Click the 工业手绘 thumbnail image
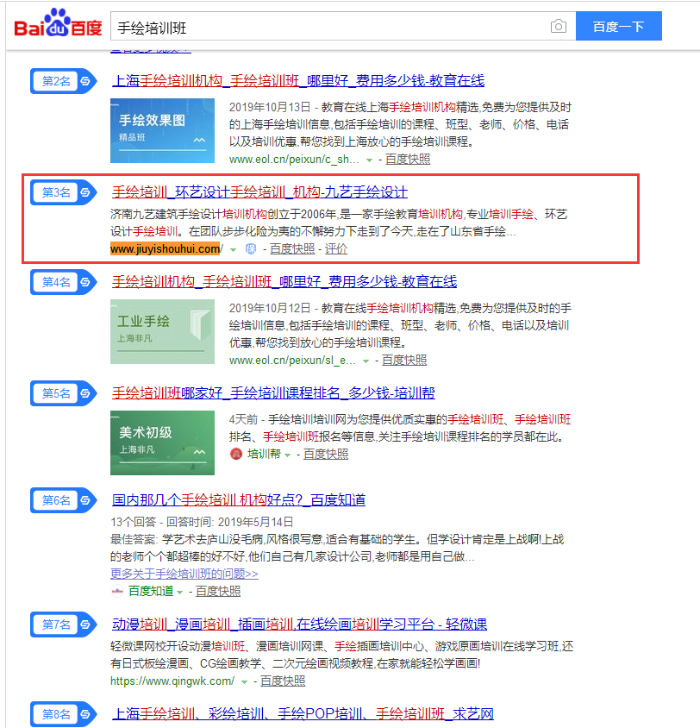This screenshot has width=700, height=728. click(162, 331)
